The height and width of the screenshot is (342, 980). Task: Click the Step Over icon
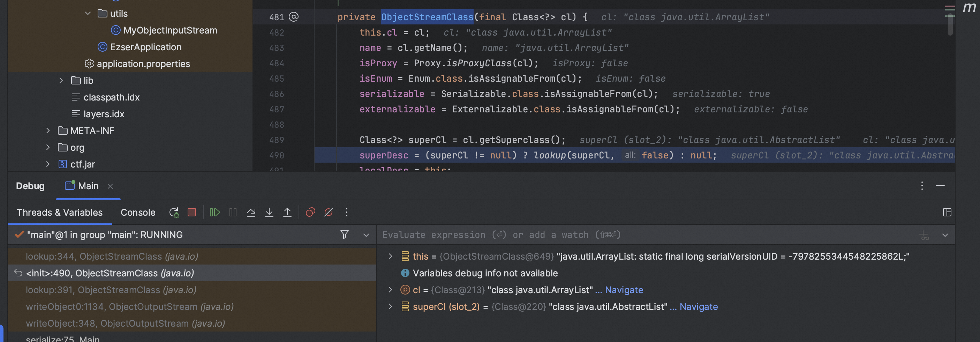(x=251, y=212)
